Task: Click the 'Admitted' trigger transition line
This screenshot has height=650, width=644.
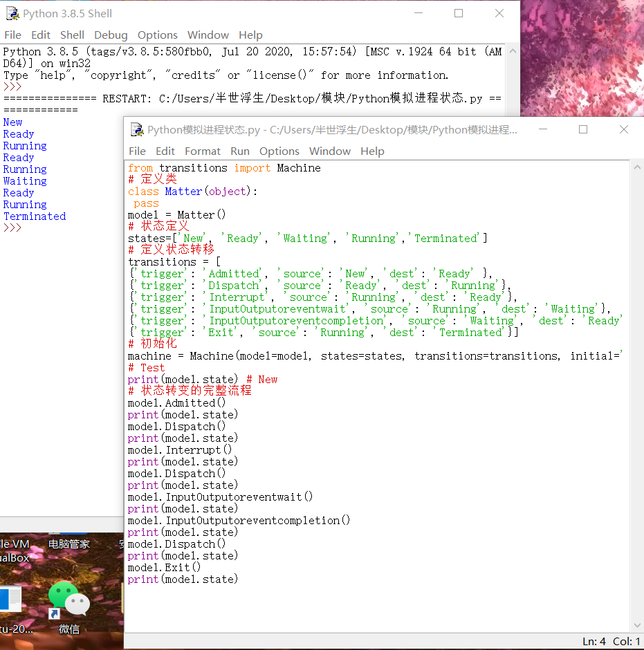Action: coord(311,274)
